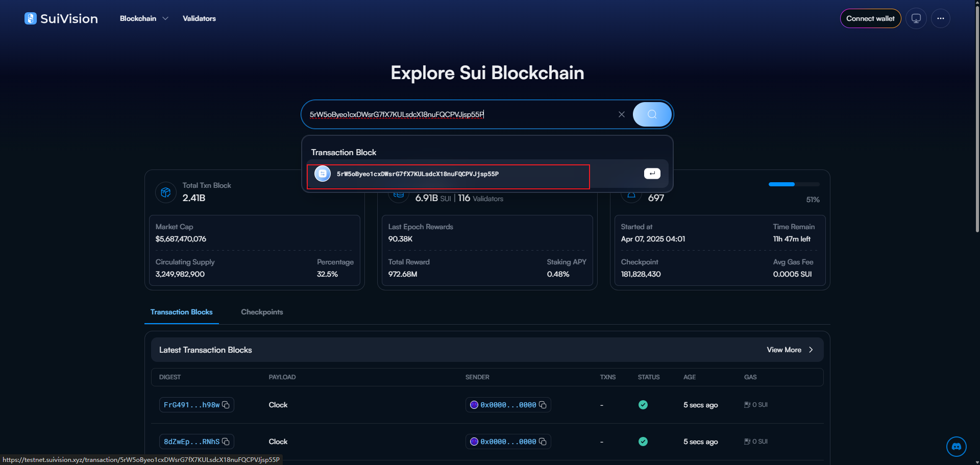Click View More for latest transactions
The height and width of the screenshot is (465, 980).
click(790, 350)
